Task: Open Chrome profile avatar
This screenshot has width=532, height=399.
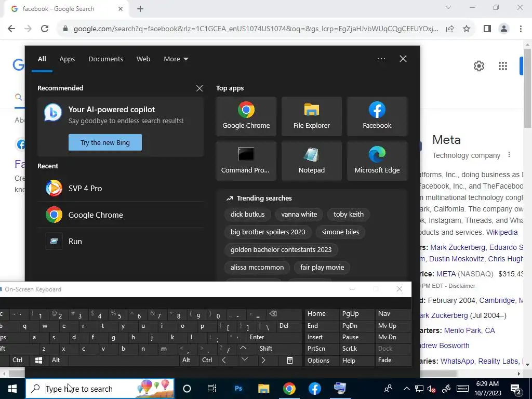Action: coord(504,29)
